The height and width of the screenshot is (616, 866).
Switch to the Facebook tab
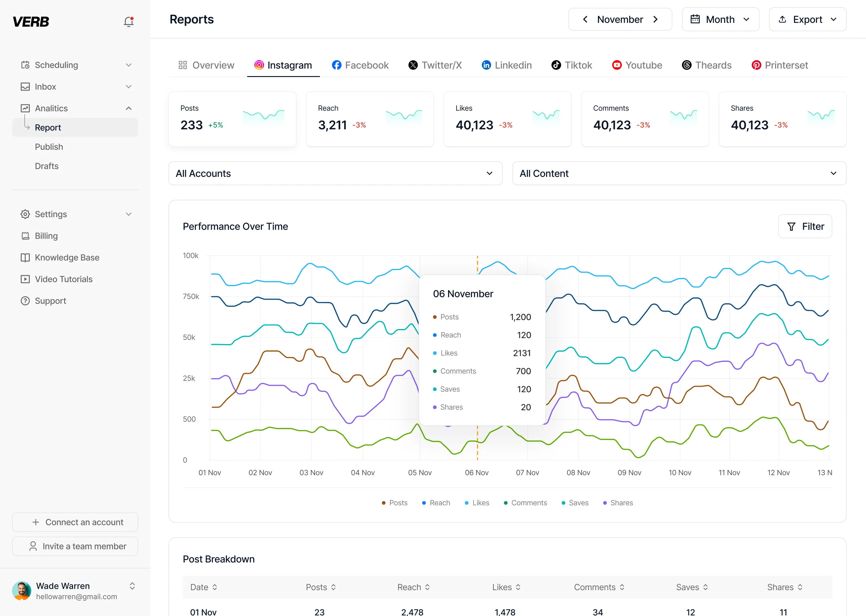pos(360,65)
